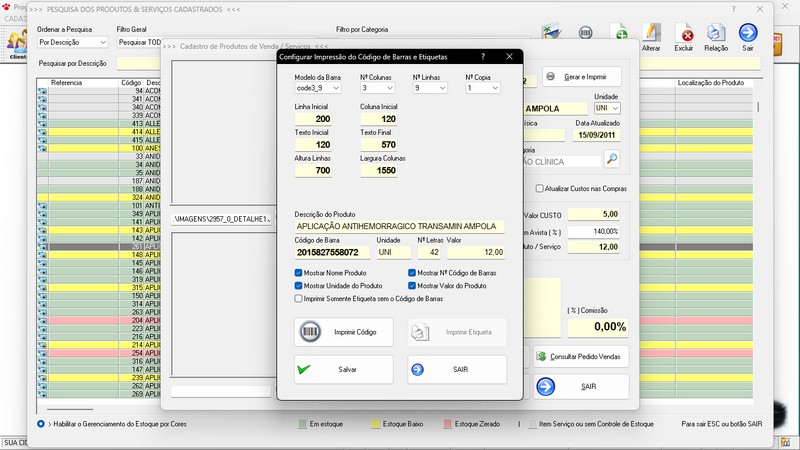Open the Clientes icon in main toolbar
This screenshot has width=800, height=450.
(x=16, y=42)
